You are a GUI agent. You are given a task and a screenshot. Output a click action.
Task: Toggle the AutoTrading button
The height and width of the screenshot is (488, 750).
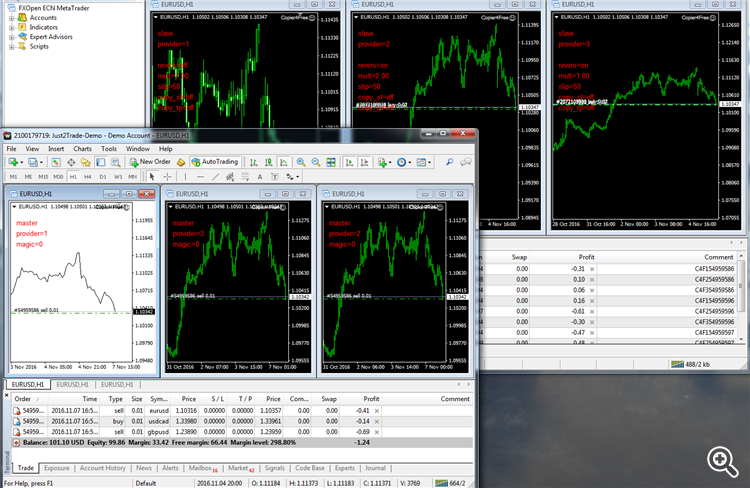[x=215, y=162]
